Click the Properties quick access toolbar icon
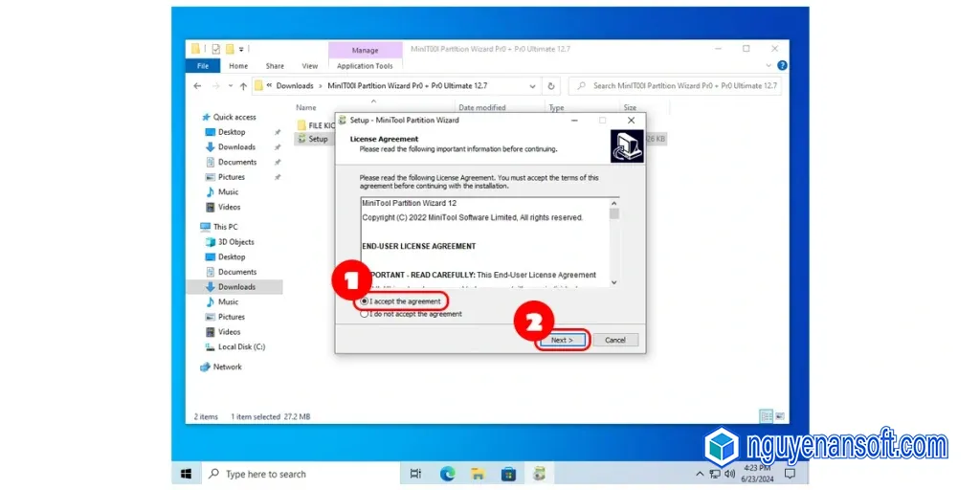 pos(215,49)
